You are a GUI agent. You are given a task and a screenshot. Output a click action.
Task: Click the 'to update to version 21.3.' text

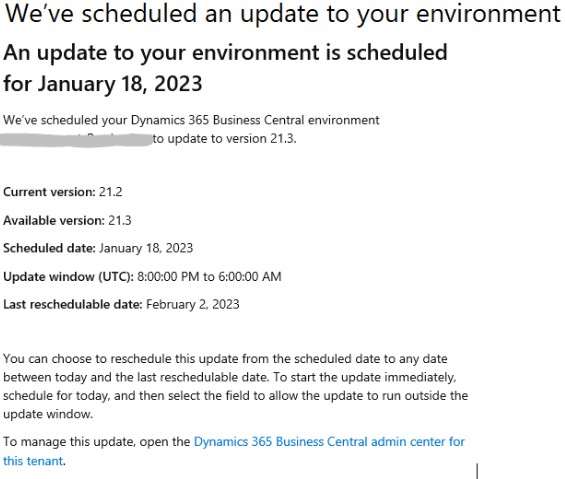click(x=224, y=139)
